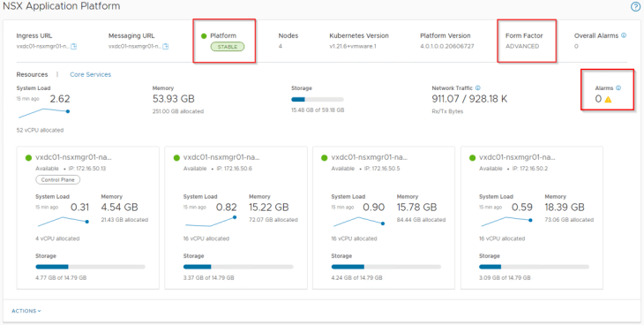Click node name above IP 172.16.50.2
This screenshot has height=325, width=644.
pyautogui.click(x=517, y=157)
